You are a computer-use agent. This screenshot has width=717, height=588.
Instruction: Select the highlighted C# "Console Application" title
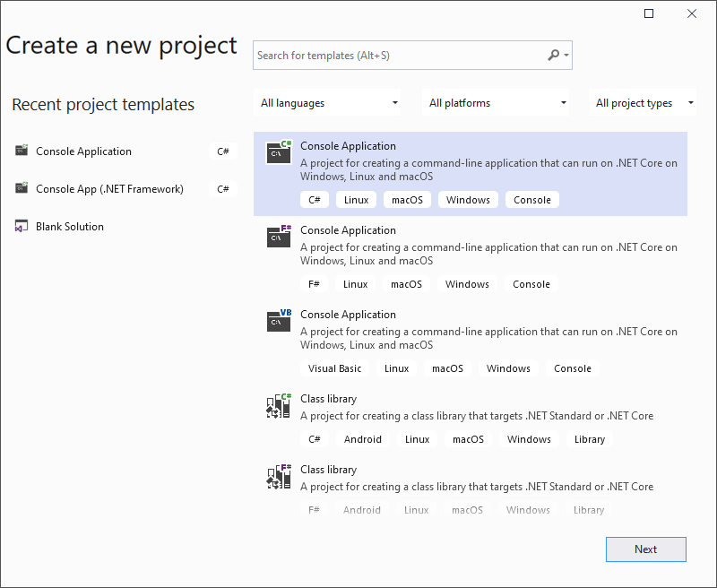(348, 146)
